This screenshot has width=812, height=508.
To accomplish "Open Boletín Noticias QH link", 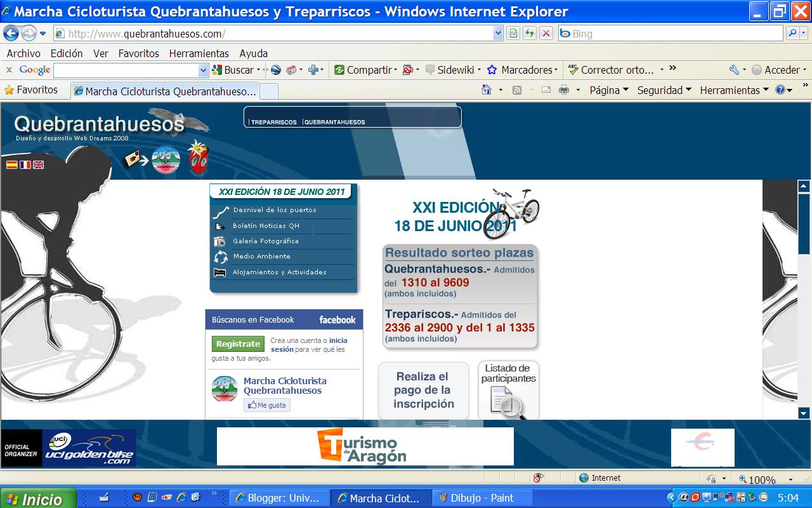I will [x=266, y=226].
